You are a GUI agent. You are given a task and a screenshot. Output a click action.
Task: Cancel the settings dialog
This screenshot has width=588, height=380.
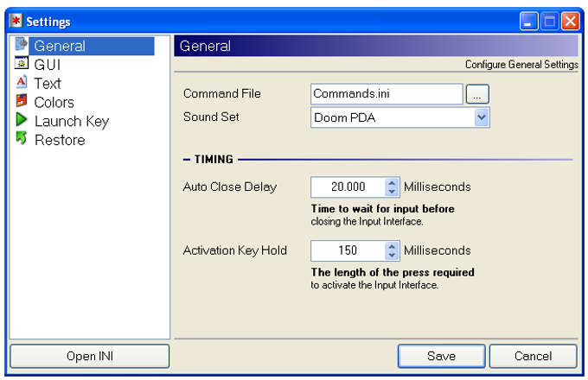tap(533, 356)
